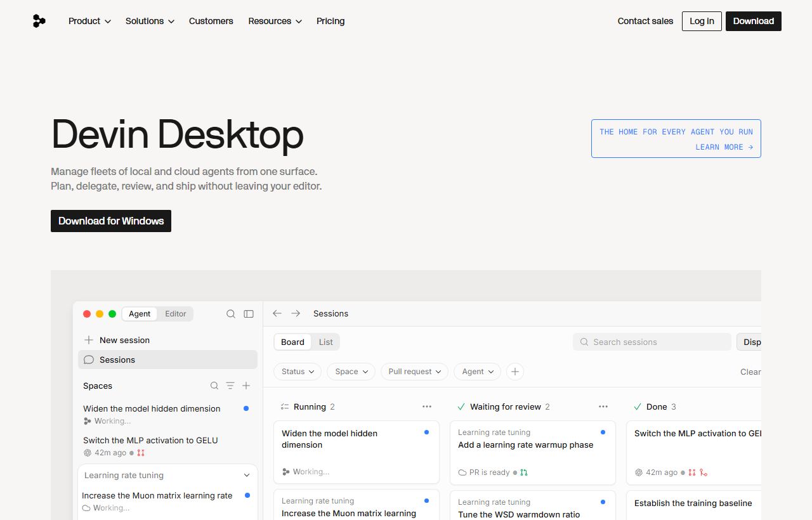Viewport: 812px width, 520px height.
Task: Click the Search sessions field
Action: (x=652, y=342)
